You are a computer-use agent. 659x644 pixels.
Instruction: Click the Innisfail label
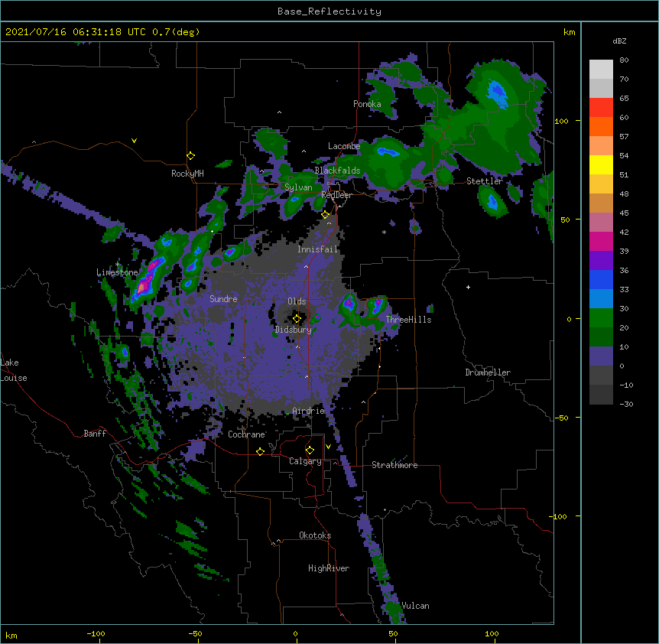317,249
